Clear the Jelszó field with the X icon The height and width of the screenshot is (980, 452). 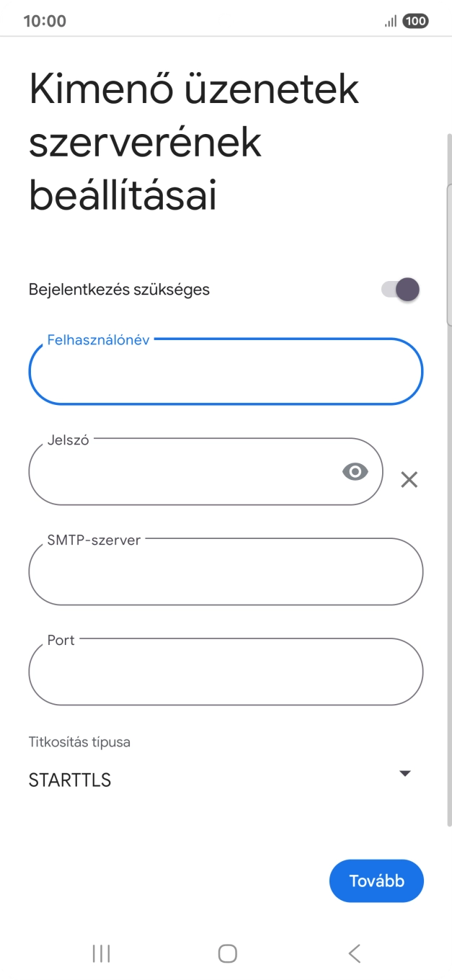409,478
